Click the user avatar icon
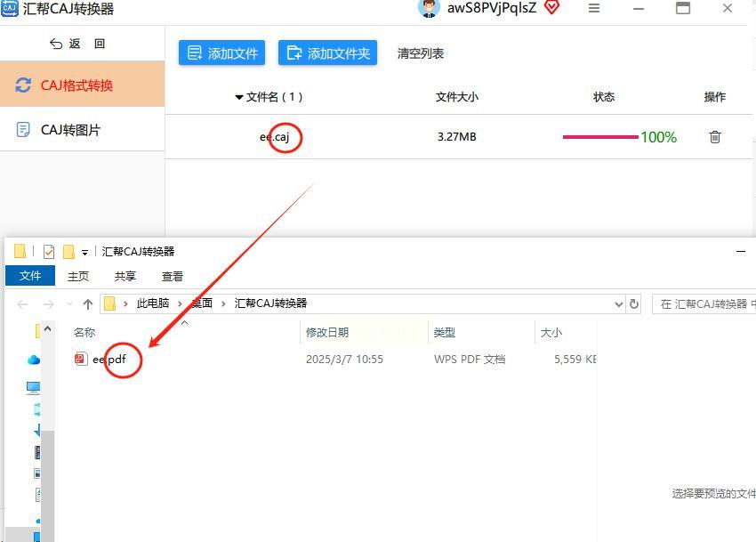This screenshot has height=542, width=756. 428,8
